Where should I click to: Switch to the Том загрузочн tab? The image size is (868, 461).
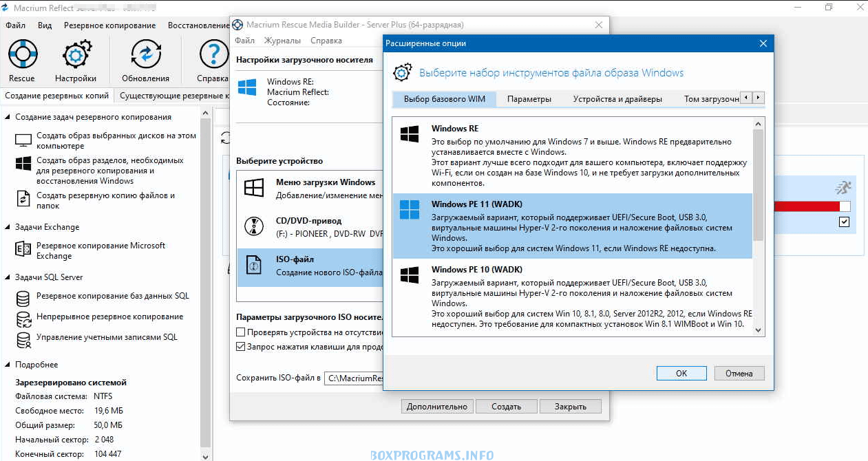tap(711, 98)
